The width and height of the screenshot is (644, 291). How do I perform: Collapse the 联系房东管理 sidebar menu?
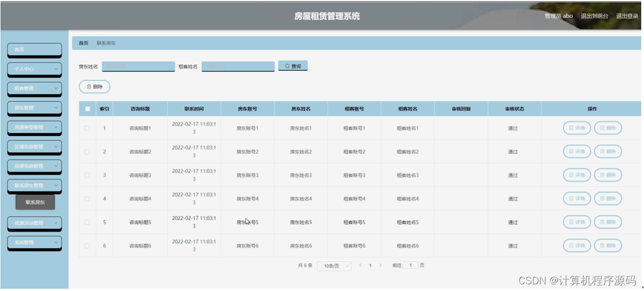pyautogui.click(x=34, y=186)
